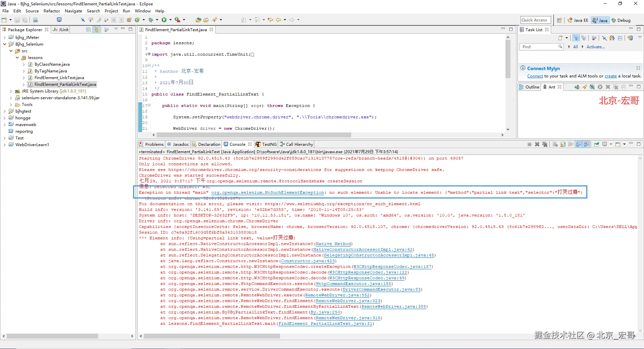Click the New Java Class toolbar icon
This screenshot has width=644, height=349.
pos(137,20)
